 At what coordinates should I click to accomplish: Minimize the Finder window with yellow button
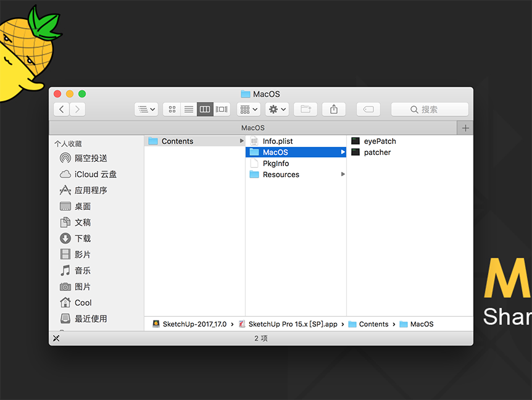coord(70,94)
